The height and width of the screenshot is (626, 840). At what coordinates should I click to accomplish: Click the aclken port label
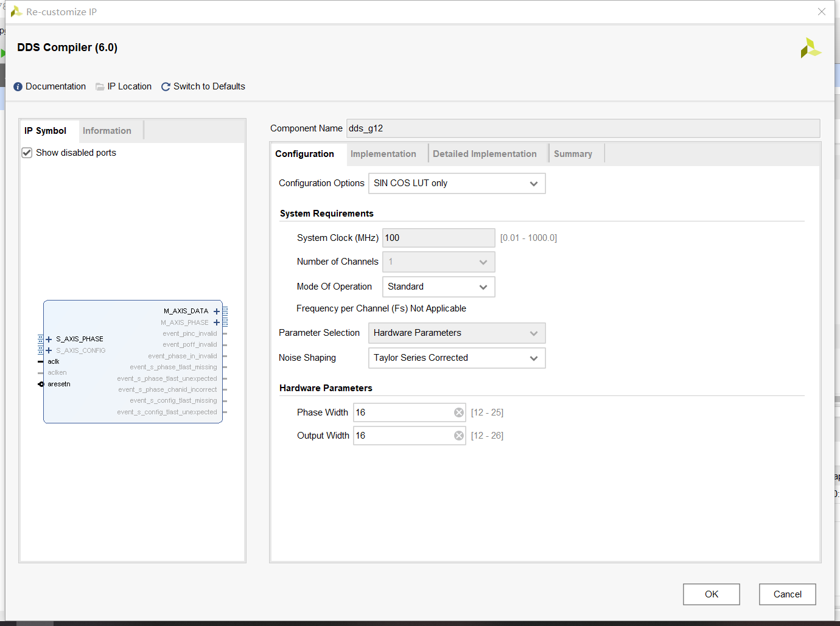click(57, 372)
